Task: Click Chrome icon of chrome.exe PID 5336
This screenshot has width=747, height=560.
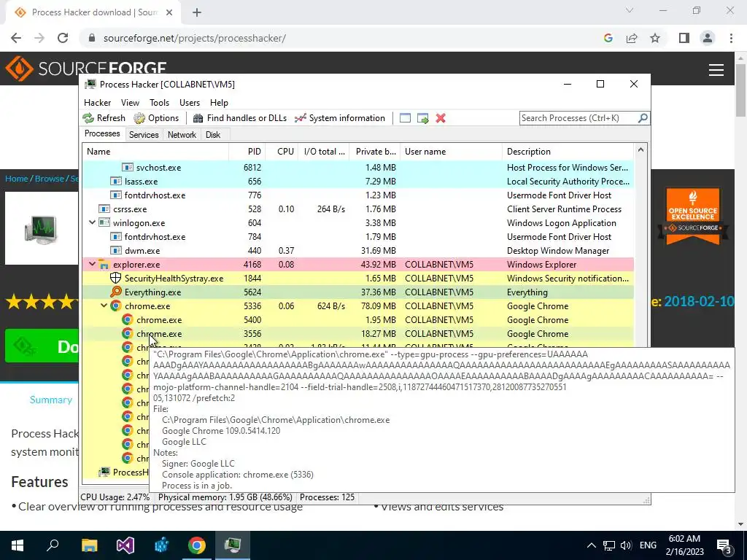Action: coord(116,306)
